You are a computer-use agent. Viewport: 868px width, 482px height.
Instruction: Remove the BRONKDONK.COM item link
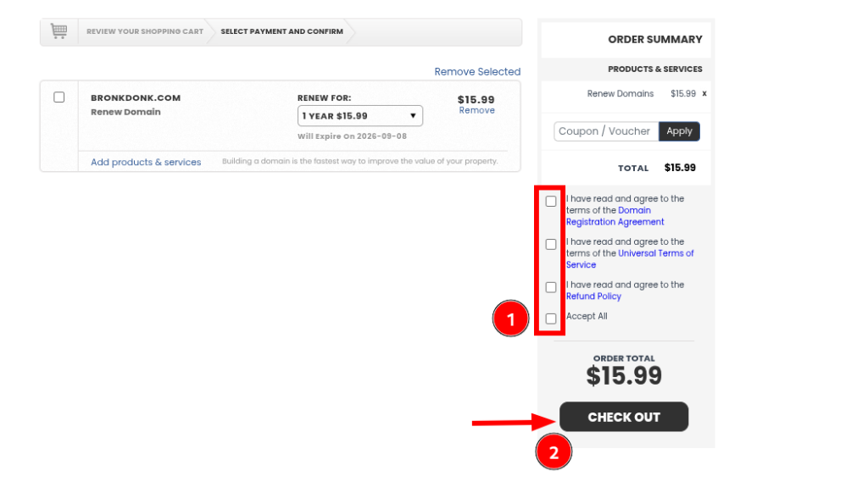(x=476, y=110)
